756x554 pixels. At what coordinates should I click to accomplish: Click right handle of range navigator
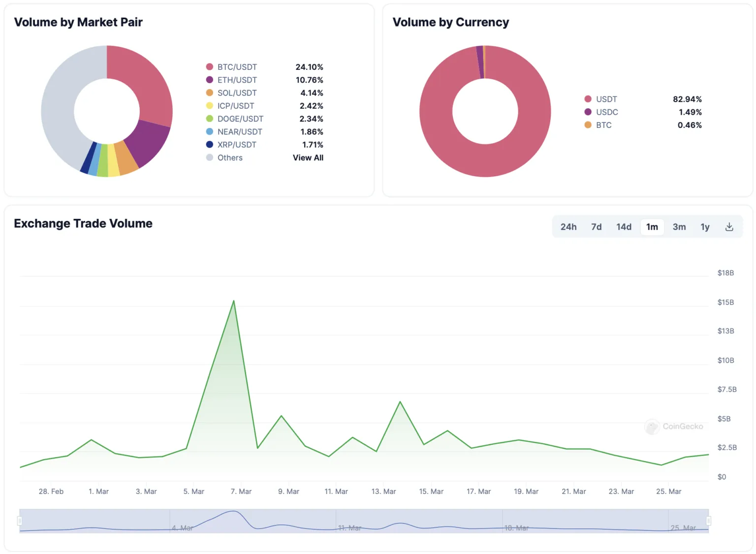click(709, 521)
